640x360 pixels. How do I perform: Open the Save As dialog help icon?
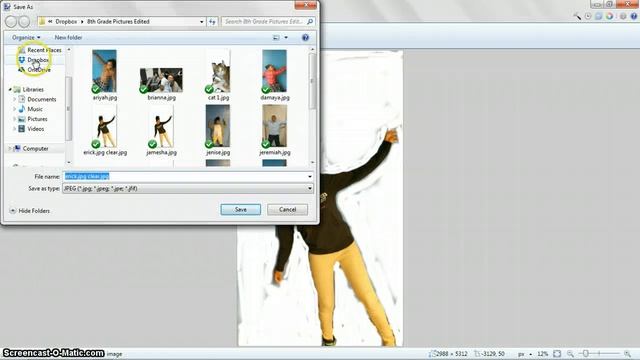(x=305, y=38)
